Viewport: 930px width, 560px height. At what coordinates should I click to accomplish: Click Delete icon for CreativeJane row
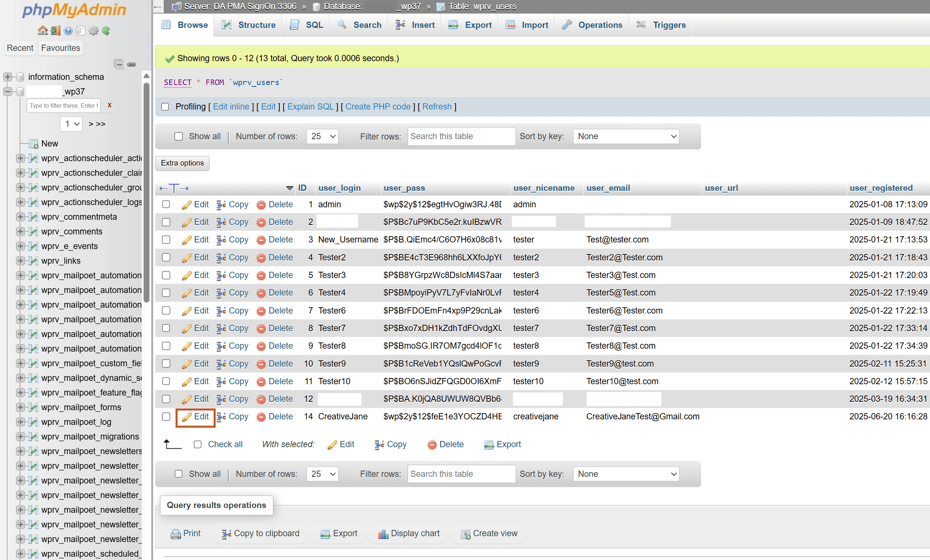coord(261,417)
